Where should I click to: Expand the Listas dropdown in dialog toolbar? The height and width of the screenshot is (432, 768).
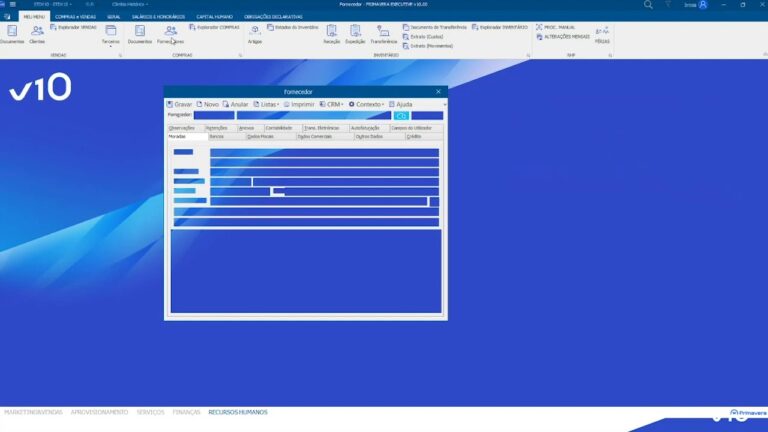266,104
